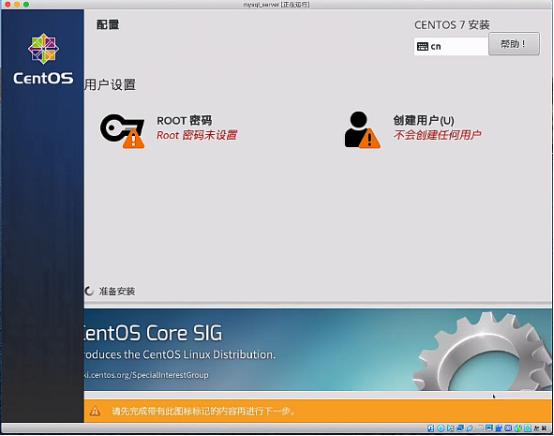
Task: Click VirtualBox hard disk status icon
Action: 430,428
